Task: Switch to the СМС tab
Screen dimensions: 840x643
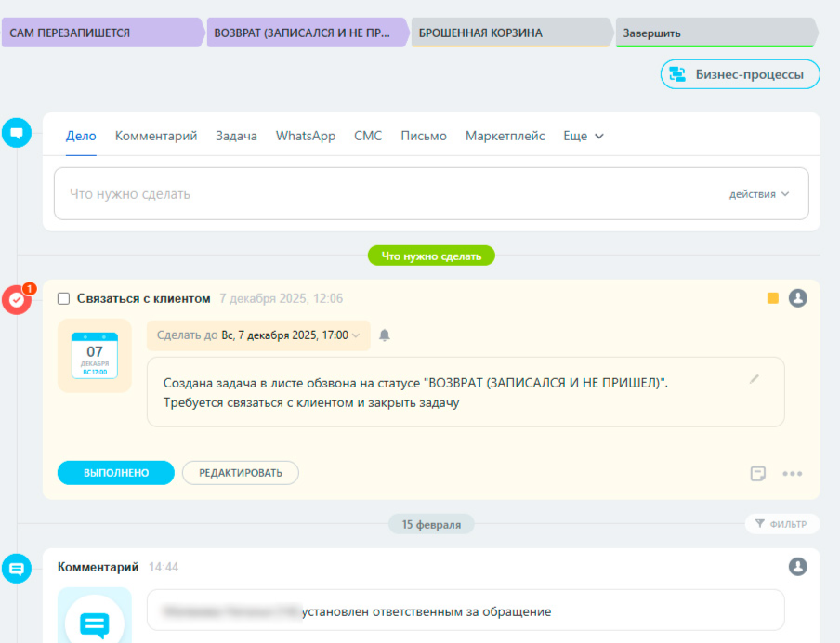Action: click(368, 136)
